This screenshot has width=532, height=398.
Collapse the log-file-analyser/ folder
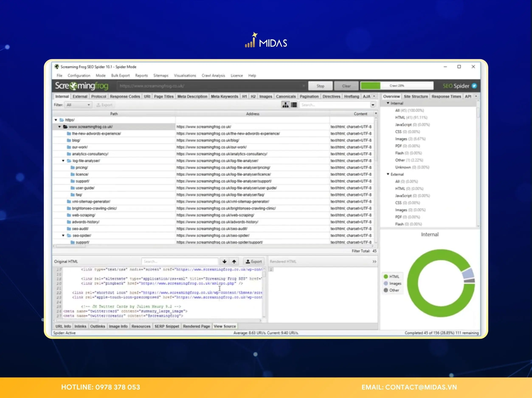point(63,161)
